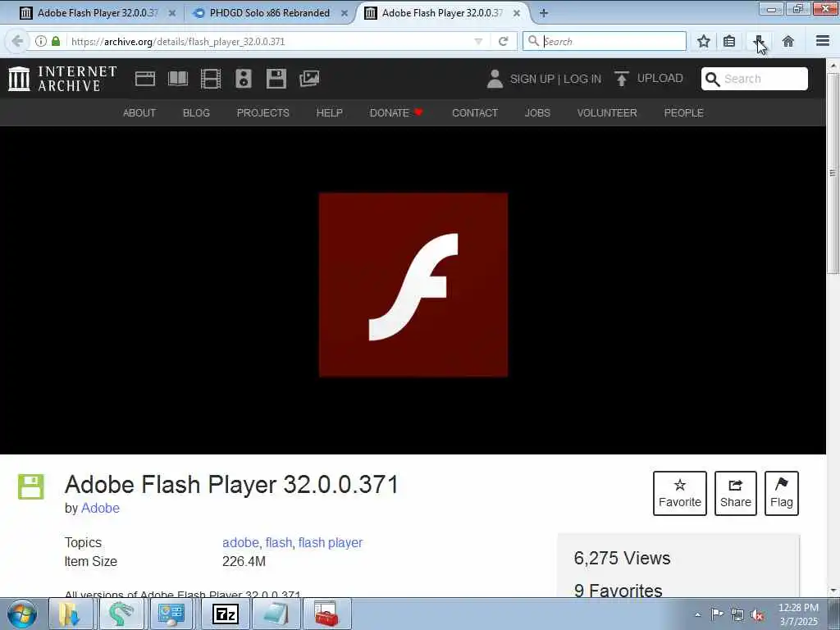840x630 pixels.
Task: Go to the browser home page icon
Action: 788,41
